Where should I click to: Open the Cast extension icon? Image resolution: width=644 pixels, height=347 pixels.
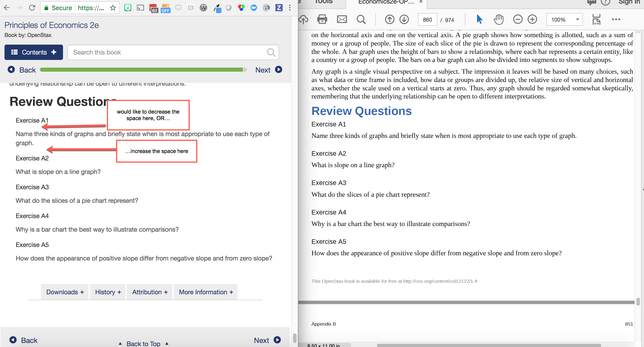[x=140, y=8]
